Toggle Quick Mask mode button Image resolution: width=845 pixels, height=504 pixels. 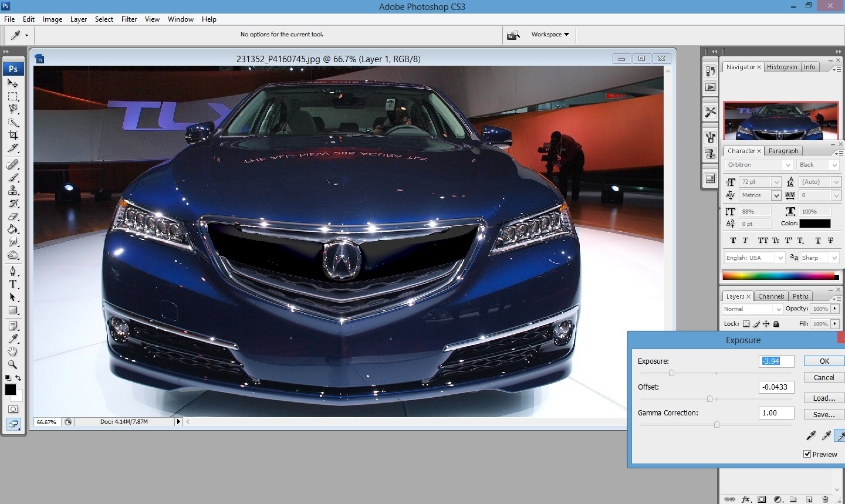(13, 409)
